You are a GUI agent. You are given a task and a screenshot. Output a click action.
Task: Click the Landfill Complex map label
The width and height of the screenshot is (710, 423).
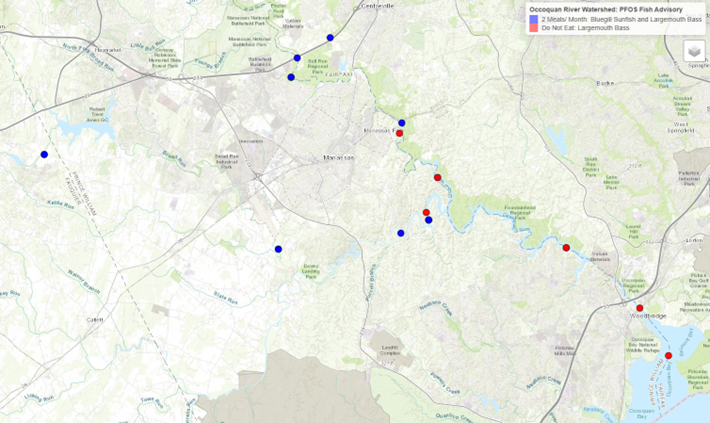(x=383, y=349)
